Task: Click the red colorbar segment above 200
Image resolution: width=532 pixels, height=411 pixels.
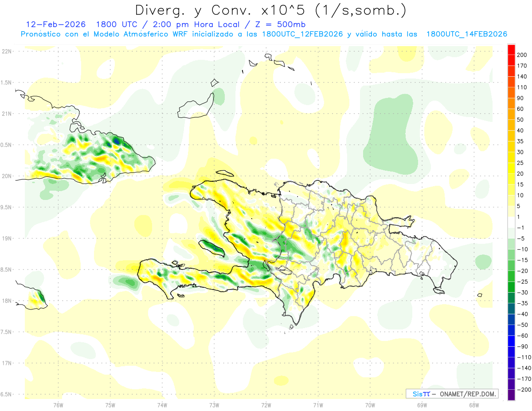Action: pos(511,50)
